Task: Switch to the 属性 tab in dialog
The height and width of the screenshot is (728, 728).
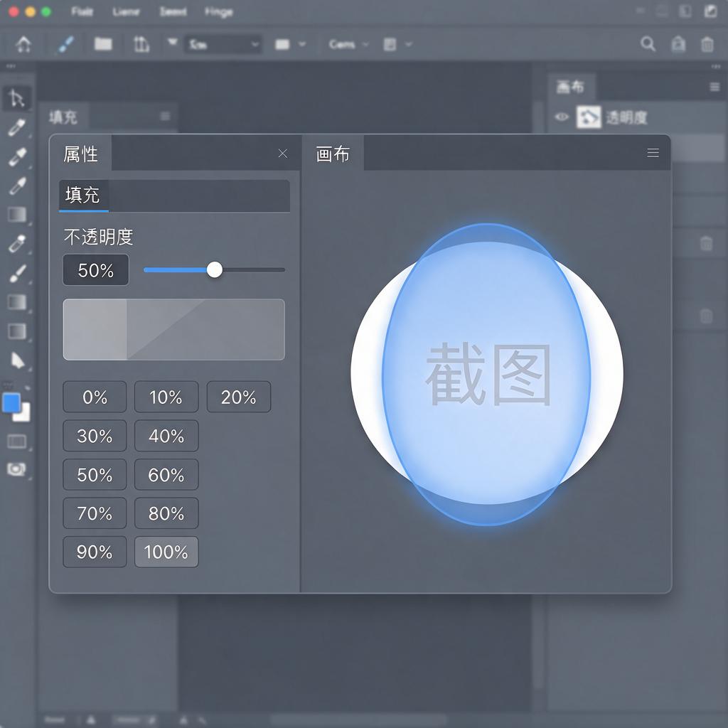Action: point(81,154)
